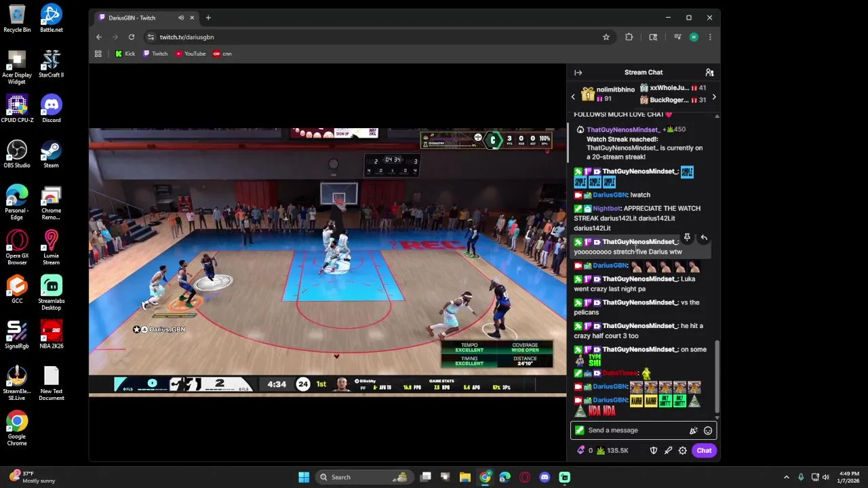Viewport: 868px width, 488px height.
Task: Open taskbar clock 4:49 PM
Action: pyautogui.click(x=848, y=477)
